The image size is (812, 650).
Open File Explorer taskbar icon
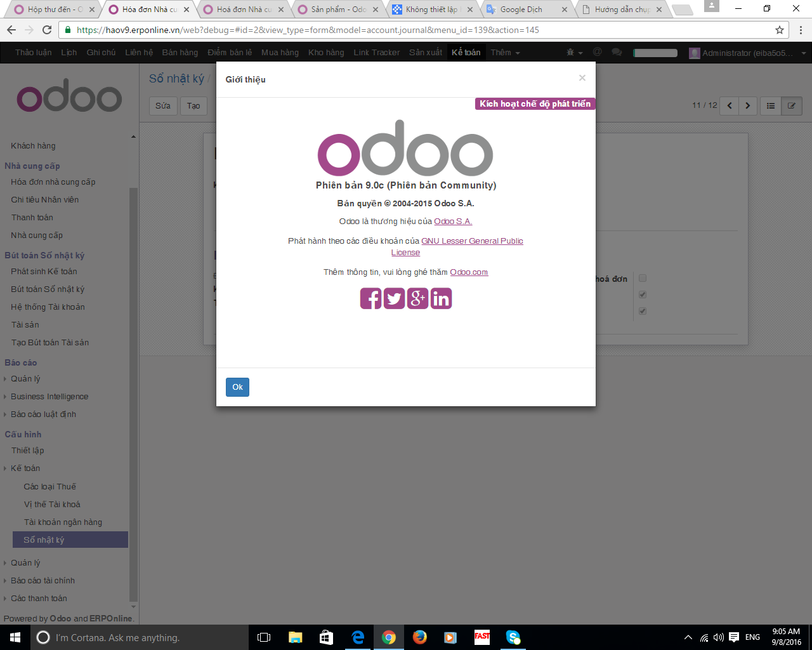click(295, 637)
